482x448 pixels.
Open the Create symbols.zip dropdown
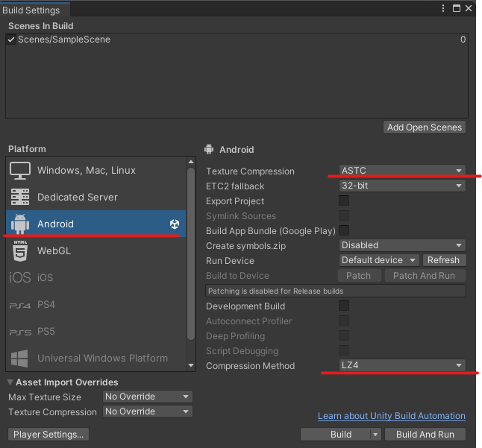402,245
